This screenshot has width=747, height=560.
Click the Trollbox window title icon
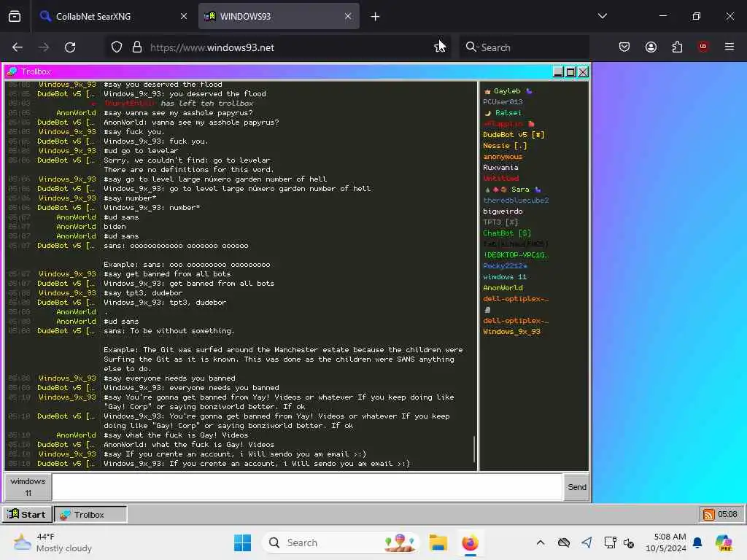(x=12, y=71)
